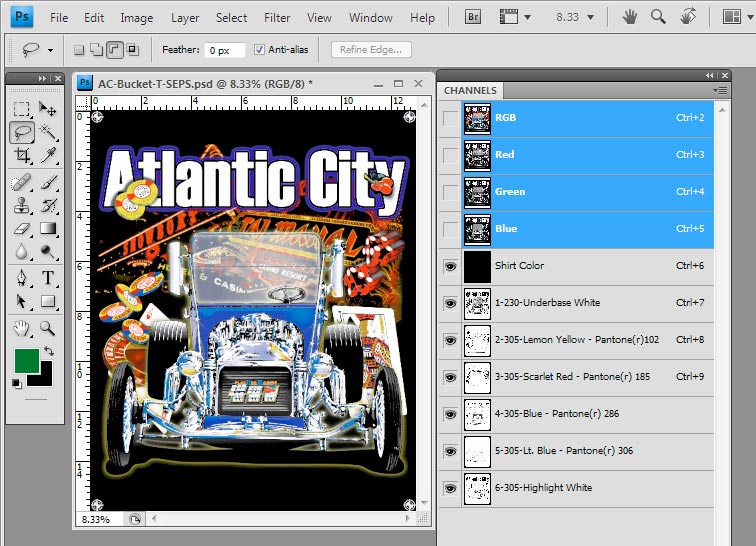This screenshot has width=756, height=546.
Task: Open the zoom level dropdown showing 8.33
Action: (575, 17)
